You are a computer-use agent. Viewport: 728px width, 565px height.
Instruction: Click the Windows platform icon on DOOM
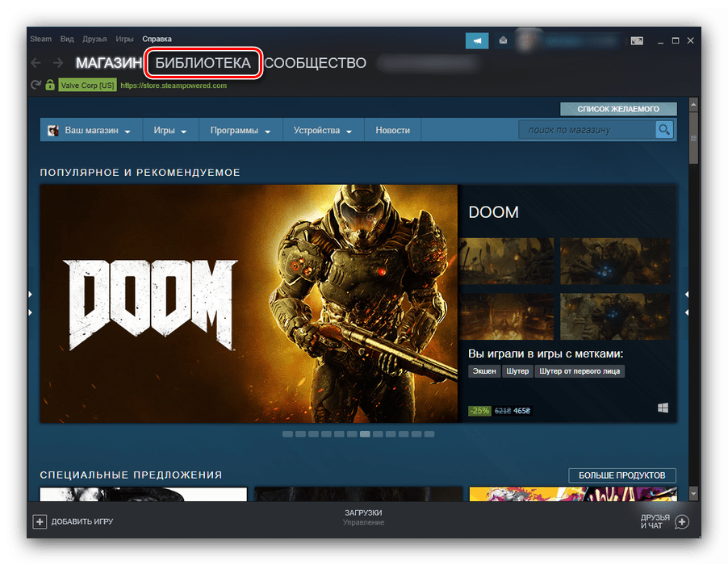(663, 408)
